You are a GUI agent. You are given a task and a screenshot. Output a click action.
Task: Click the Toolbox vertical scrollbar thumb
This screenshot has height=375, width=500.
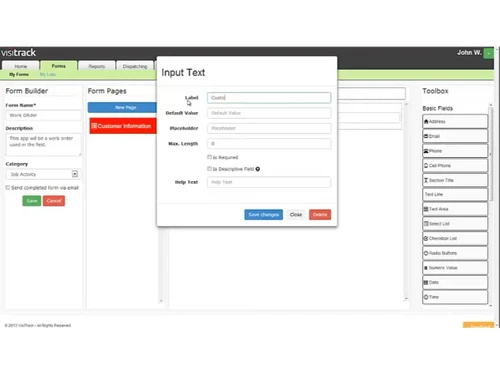(491, 153)
